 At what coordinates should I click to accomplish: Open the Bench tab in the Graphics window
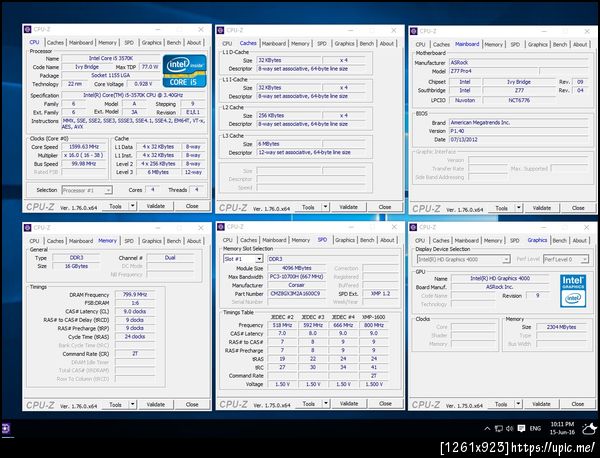(x=559, y=241)
